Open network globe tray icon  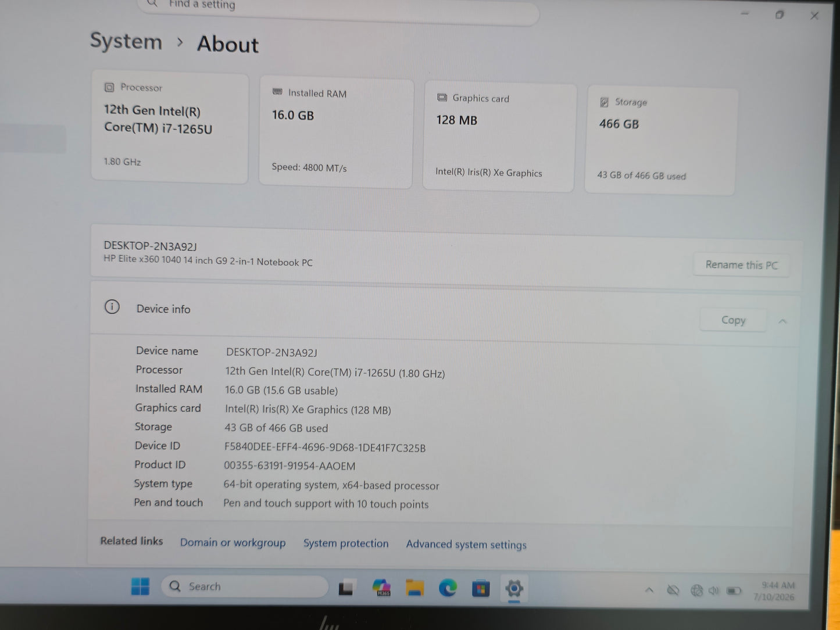pyautogui.click(x=696, y=591)
